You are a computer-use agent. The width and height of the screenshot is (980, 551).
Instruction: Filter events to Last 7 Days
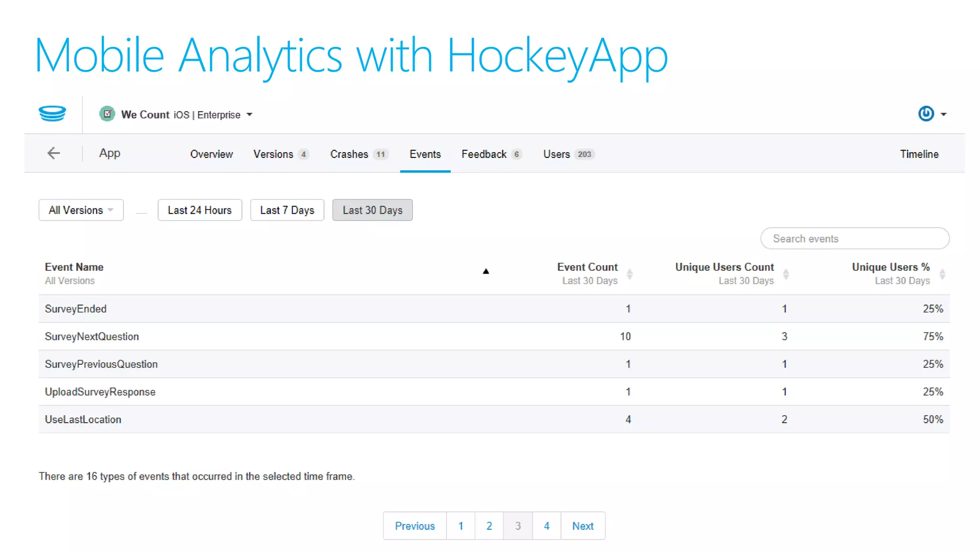click(287, 210)
